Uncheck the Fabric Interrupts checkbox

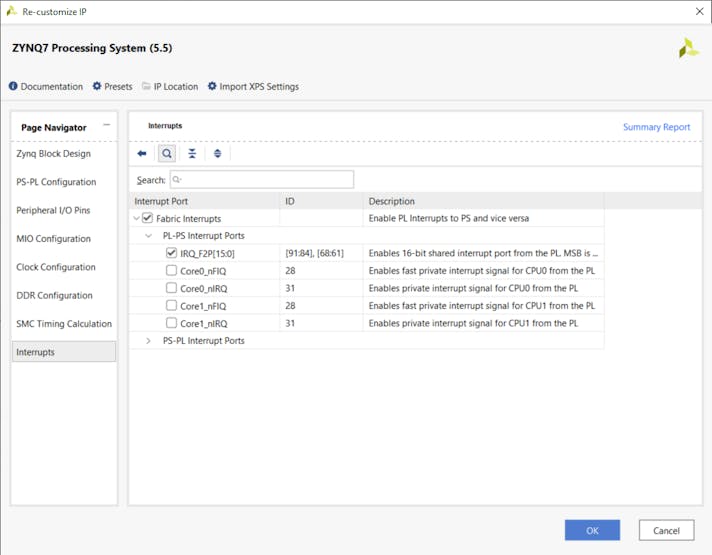tap(148, 218)
